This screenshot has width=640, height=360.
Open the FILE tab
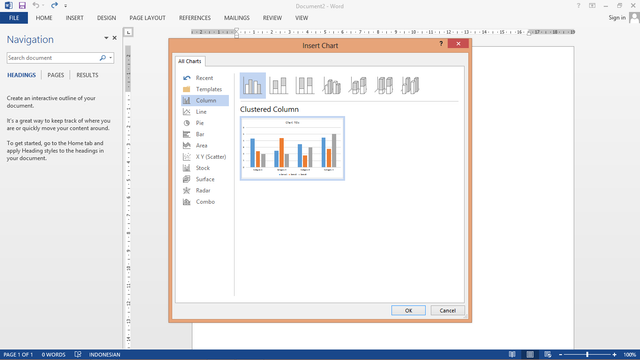coord(14,18)
